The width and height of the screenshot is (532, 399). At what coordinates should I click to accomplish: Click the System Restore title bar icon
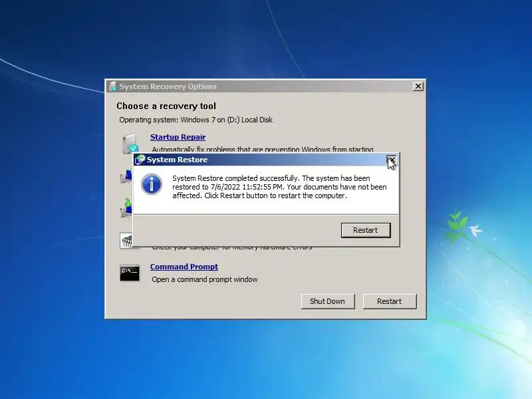coord(140,160)
